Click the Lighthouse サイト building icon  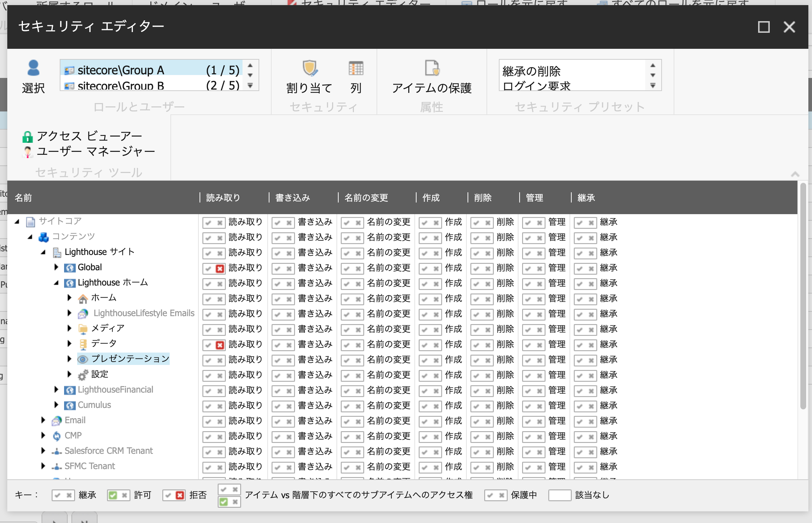pyautogui.click(x=57, y=252)
